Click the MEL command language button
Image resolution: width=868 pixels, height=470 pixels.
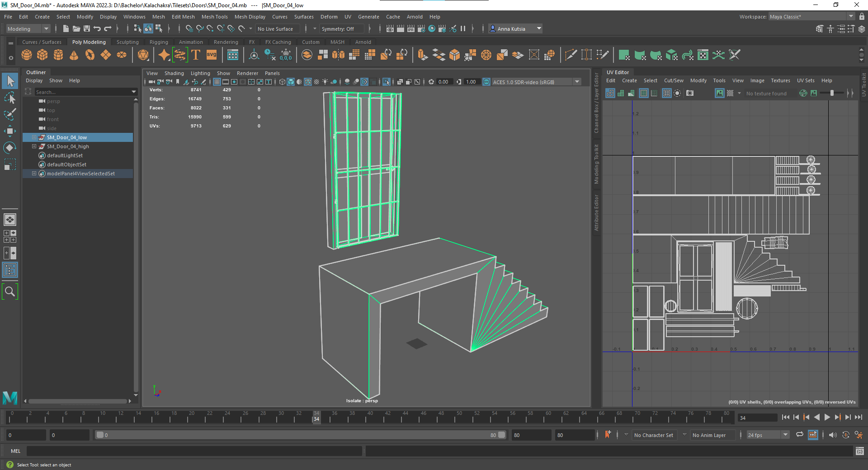[15, 451]
